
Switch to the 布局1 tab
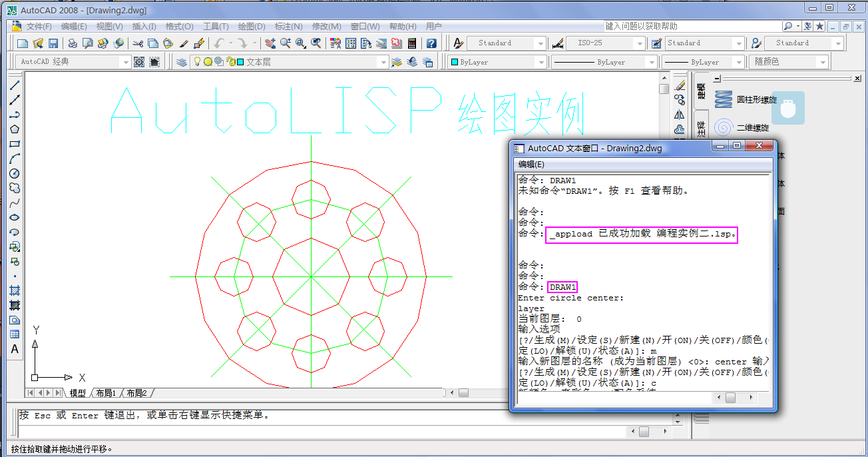pyautogui.click(x=106, y=393)
